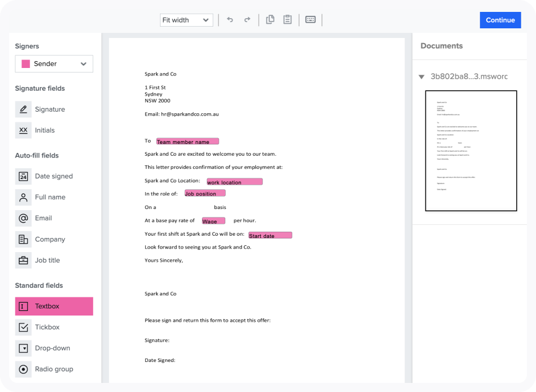This screenshot has height=392, width=536.
Task: Undo the last action
Action: click(230, 19)
